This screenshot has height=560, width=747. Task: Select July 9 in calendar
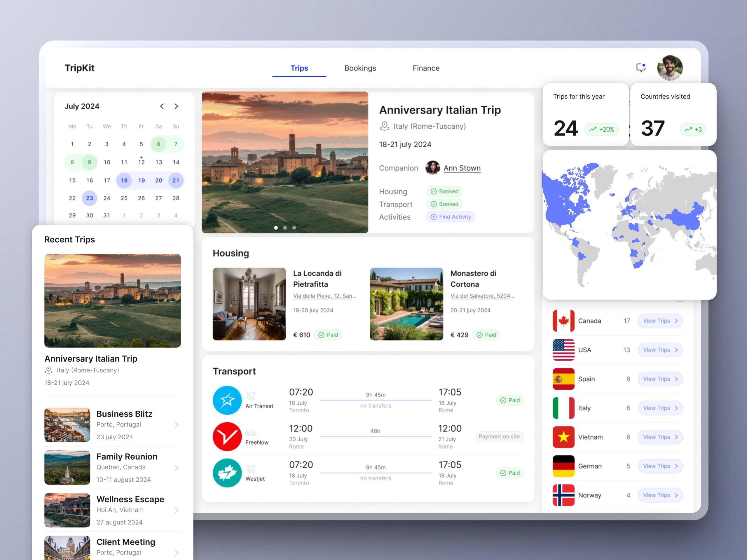(x=90, y=162)
